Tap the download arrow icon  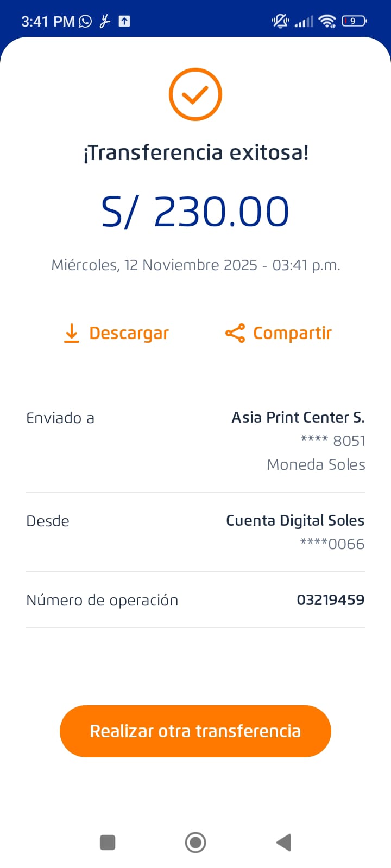tap(72, 333)
